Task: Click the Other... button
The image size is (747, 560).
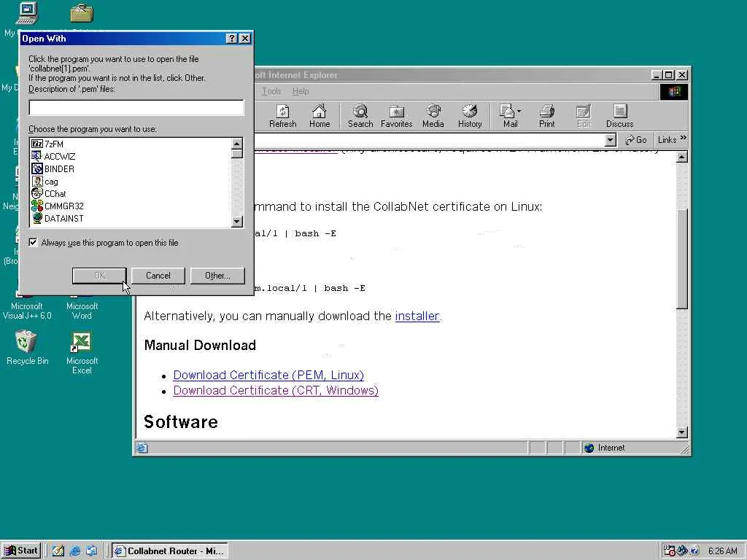Action: [x=217, y=275]
